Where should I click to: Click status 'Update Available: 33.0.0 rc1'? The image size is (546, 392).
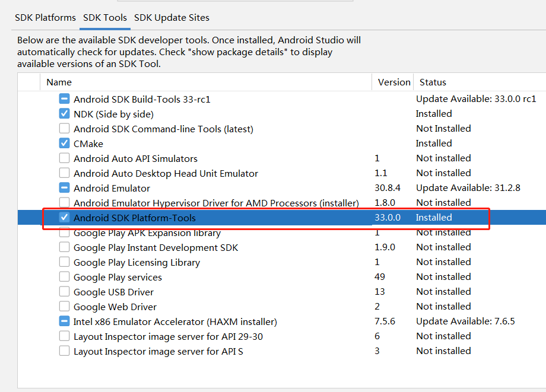coord(476,99)
